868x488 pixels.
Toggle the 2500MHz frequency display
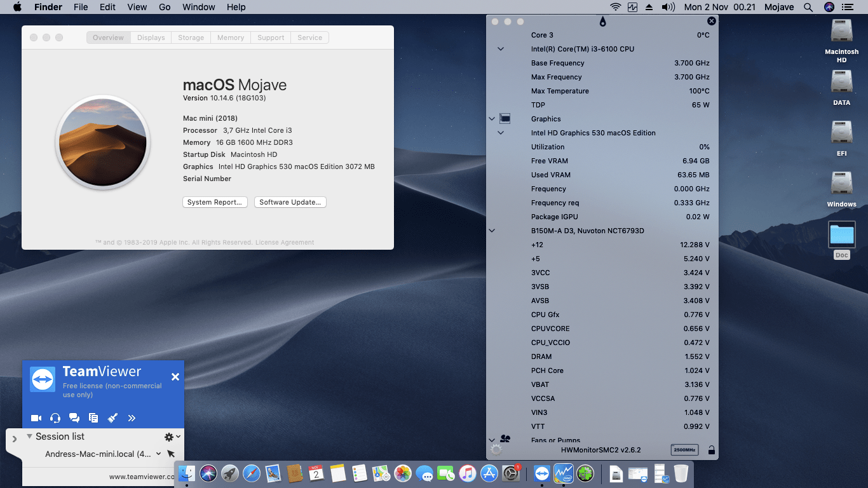684,449
